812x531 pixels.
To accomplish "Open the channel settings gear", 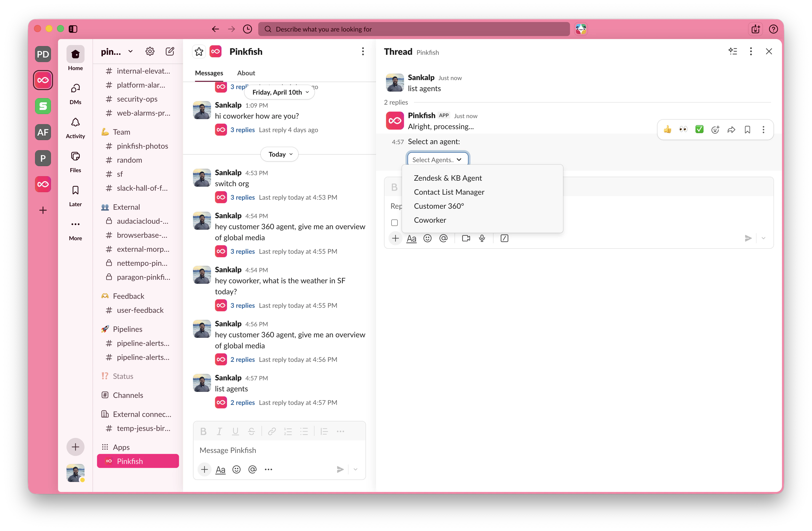I will 150,51.
